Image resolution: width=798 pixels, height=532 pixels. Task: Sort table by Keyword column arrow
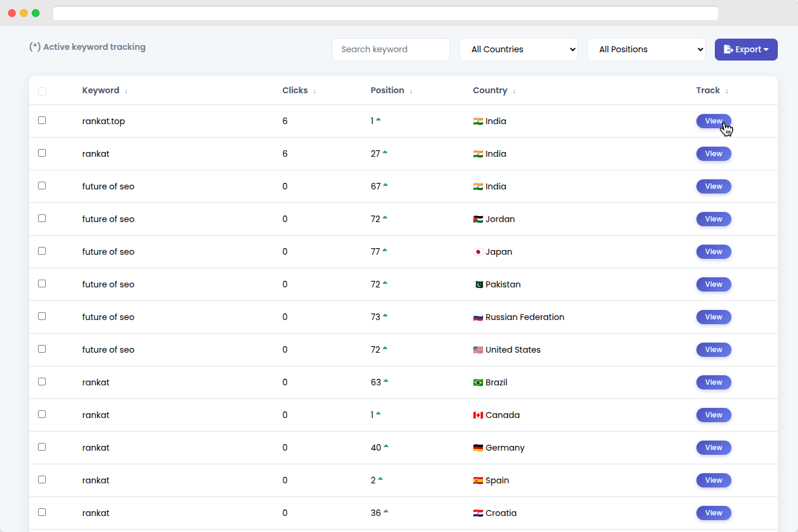pos(126,91)
